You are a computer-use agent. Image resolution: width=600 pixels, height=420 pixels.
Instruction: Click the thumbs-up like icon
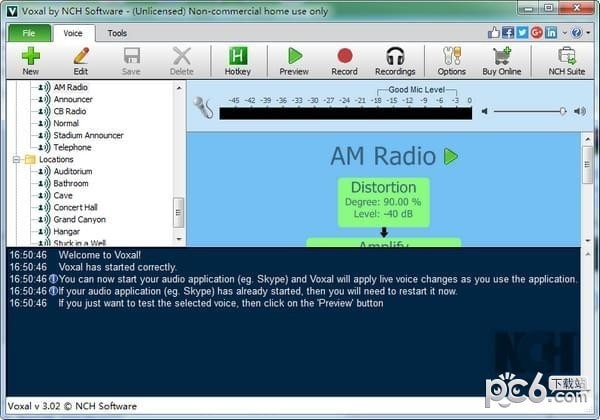coord(494,33)
